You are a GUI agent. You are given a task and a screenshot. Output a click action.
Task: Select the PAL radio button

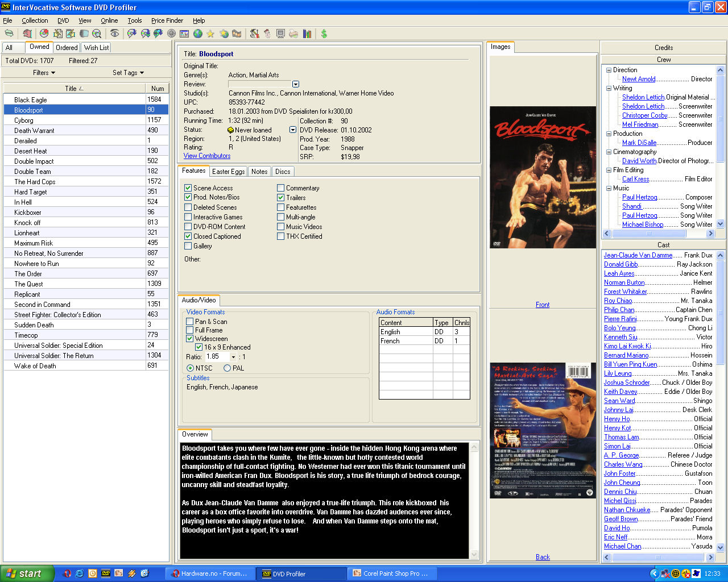(x=227, y=368)
